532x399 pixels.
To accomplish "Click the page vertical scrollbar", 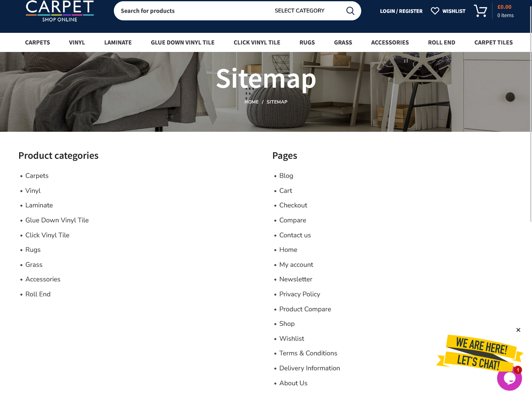I will [530, 125].
